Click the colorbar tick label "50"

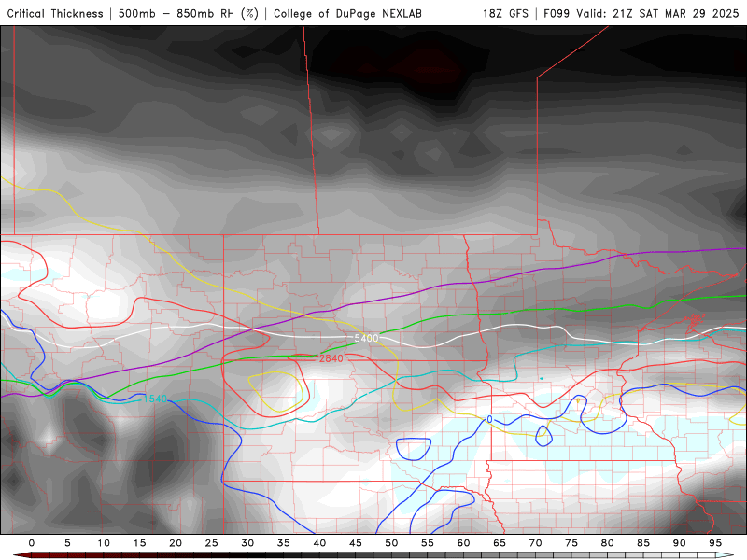click(391, 543)
